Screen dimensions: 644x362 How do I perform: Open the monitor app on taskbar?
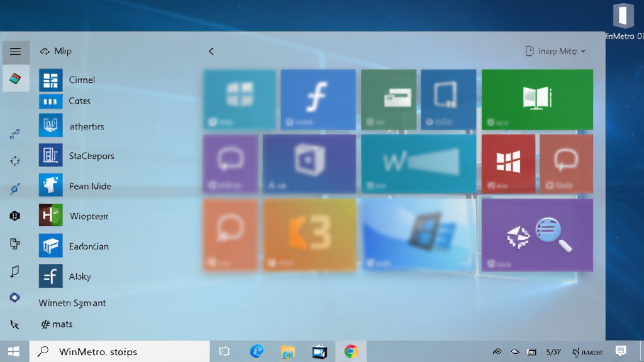coord(319,352)
